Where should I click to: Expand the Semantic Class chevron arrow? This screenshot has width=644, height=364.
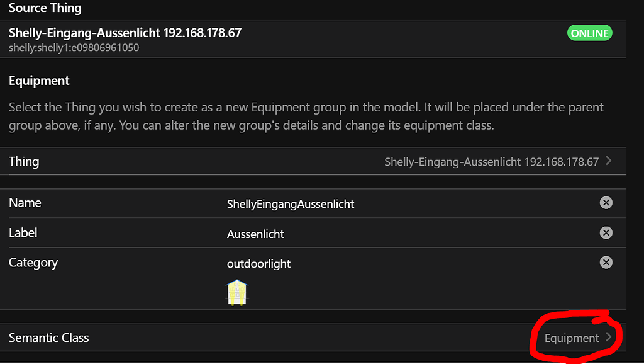pyautogui.click(x=609, y=338)
